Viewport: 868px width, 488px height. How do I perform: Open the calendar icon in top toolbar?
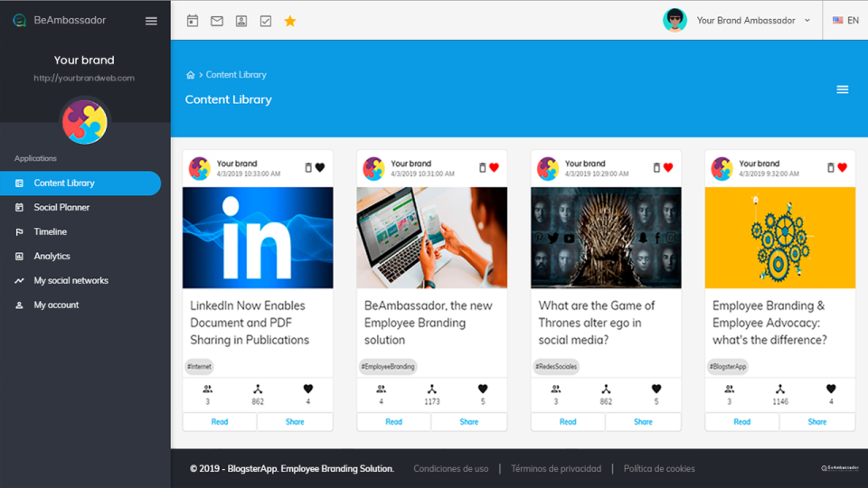(x=192, y=21)
